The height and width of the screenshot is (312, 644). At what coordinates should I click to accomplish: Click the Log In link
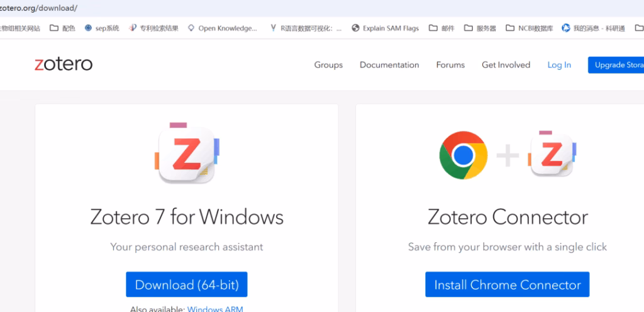pos(559,65)
